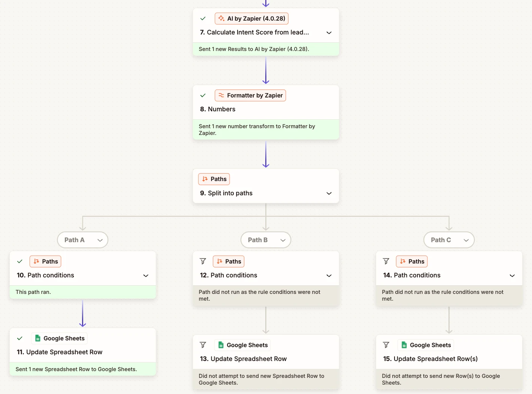Click step 12 'Path did not run' message

[x=266, y=295]
